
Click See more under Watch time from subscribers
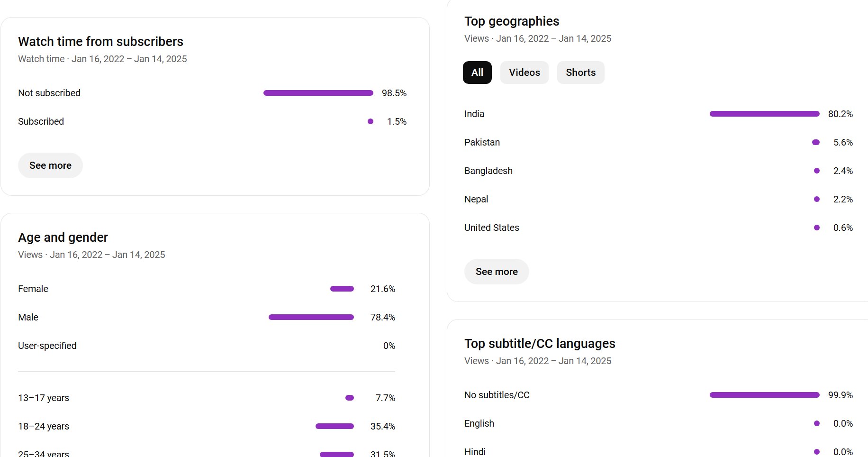coord(50,165)
